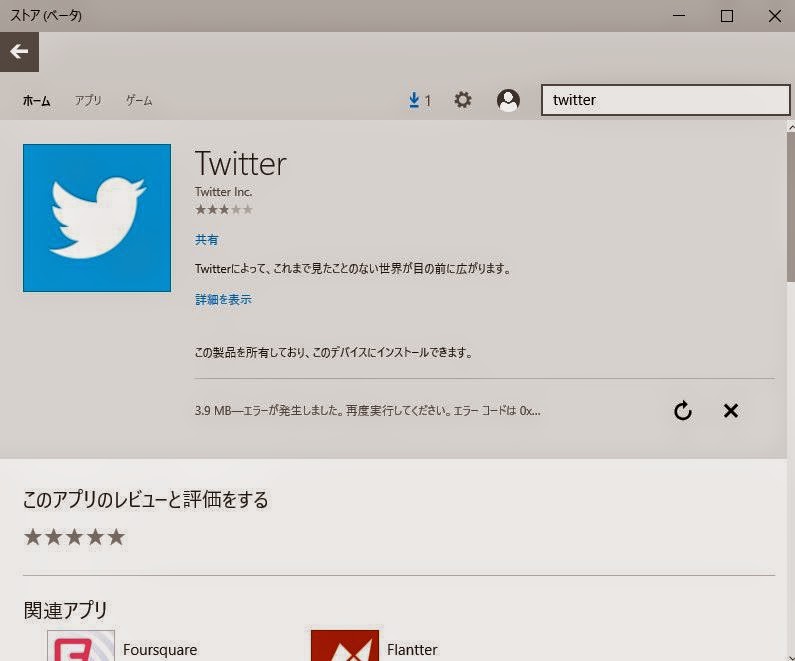The image size is (795, 661).
Task: Select the Twitter Inc. publisher text
Action: (x=224, y=192)
